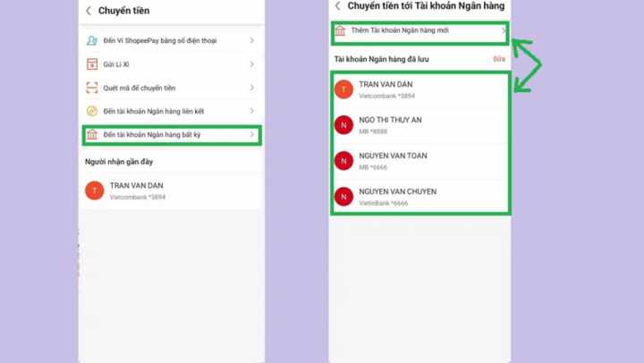
Task: Click the ShopeePay wallet phone-number icon
Action: (92, 40)
